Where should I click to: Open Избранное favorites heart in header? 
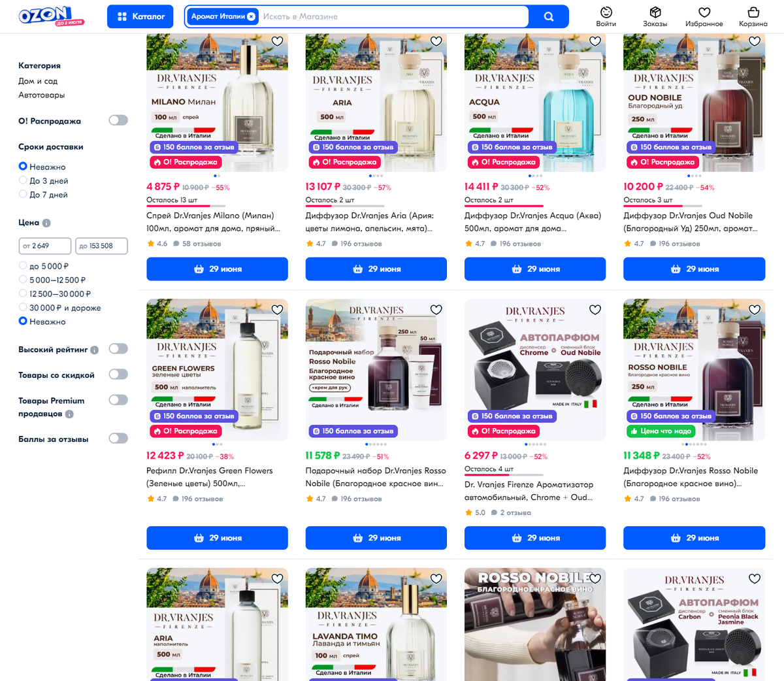pyautogui.click(x=704, y=17)
